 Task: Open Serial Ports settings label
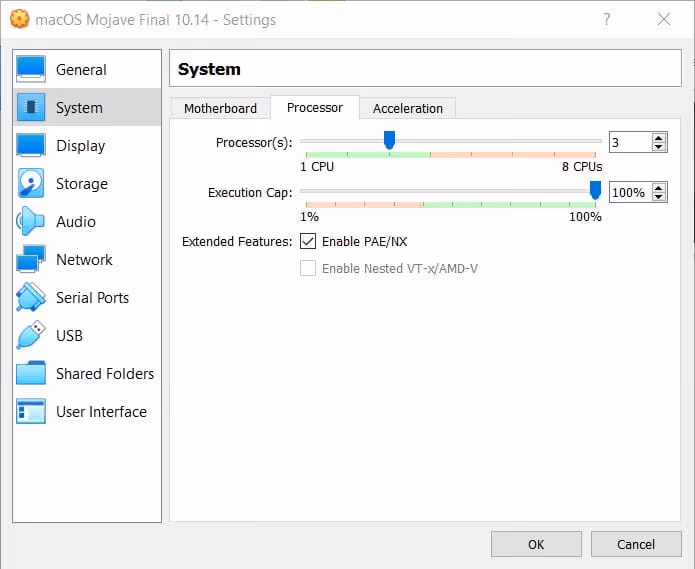point(92,298)
